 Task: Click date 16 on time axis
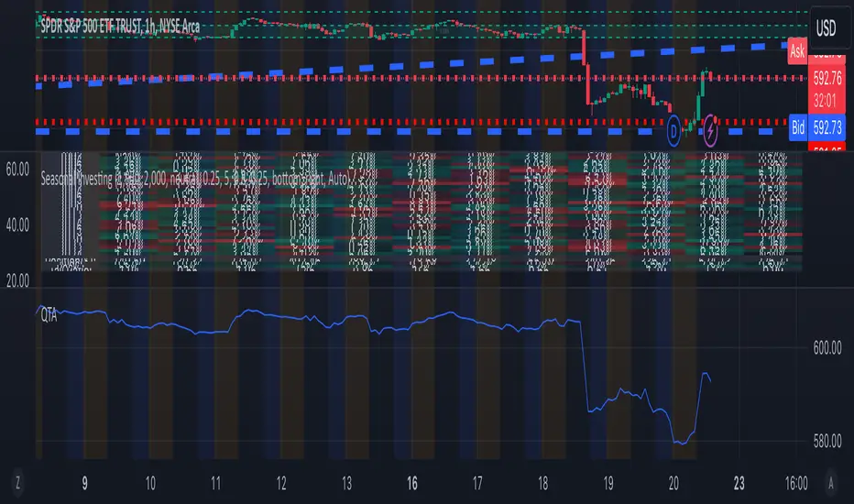(x=412, y=483)
